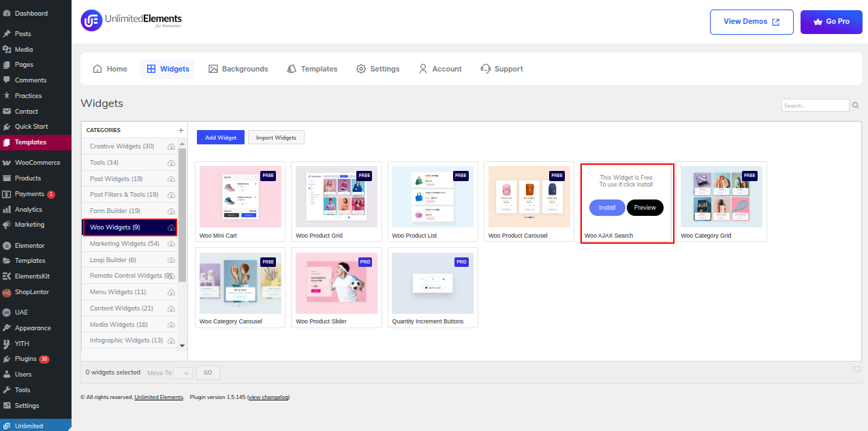This screenshot has width=868, height=431.
Task: Select Contact in the admin sidebar
Action: (x=35, y=112)
